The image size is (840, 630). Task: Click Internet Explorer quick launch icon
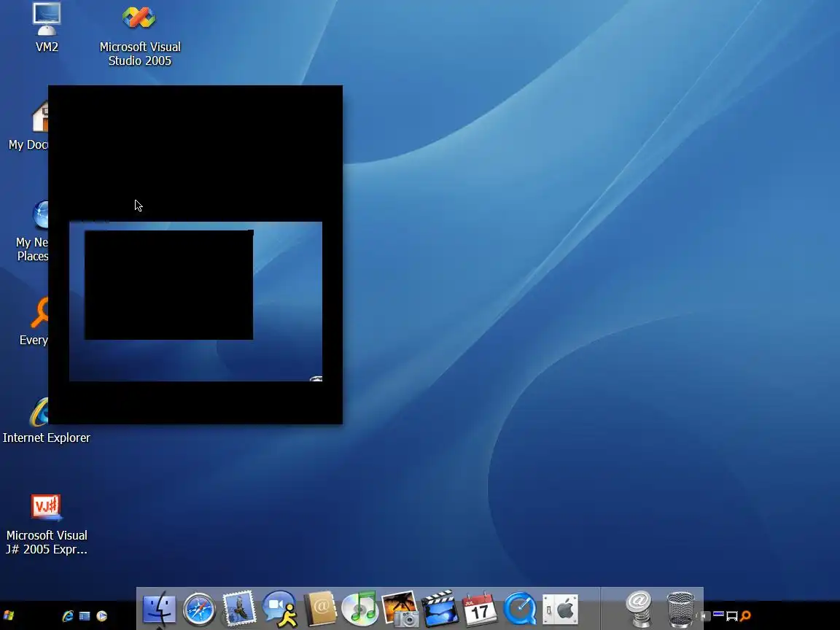(68, 616)
